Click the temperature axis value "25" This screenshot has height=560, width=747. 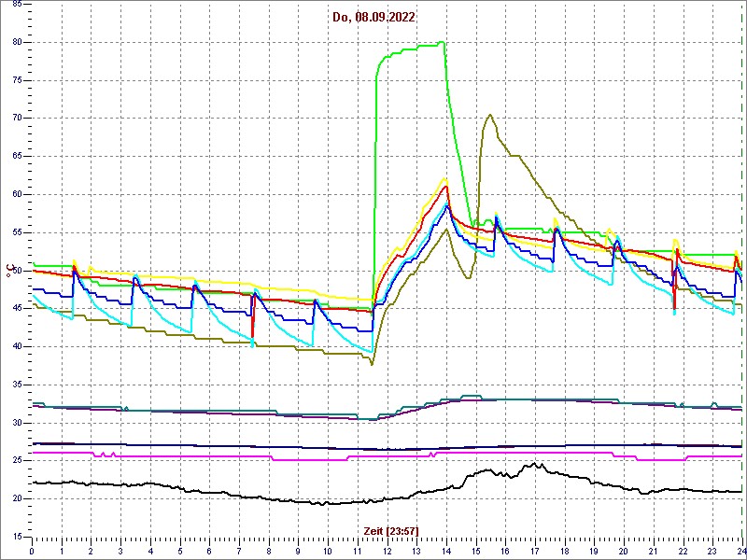15,461
